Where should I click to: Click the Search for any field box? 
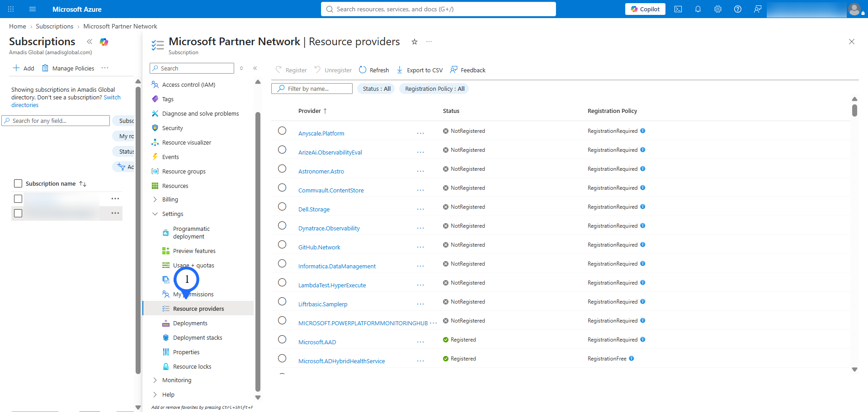pos(56,121)
